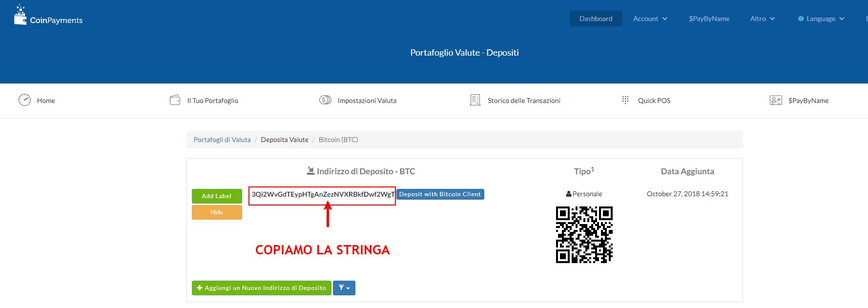Click the receipt icon for Storico delle Transazioni
Viewport: 868px width, 308px height.
pos(475,100)
